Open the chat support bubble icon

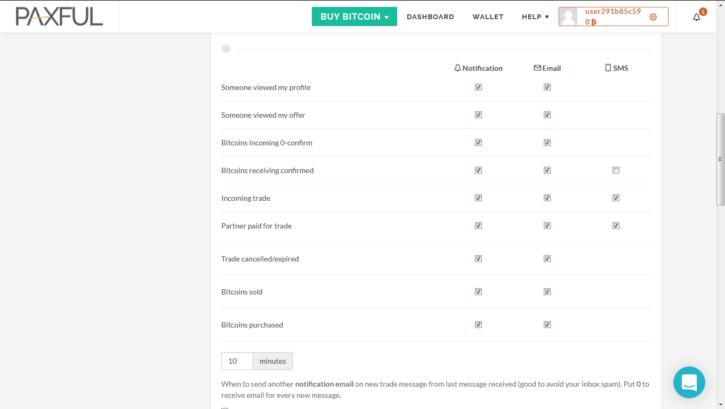pos(689,382)
